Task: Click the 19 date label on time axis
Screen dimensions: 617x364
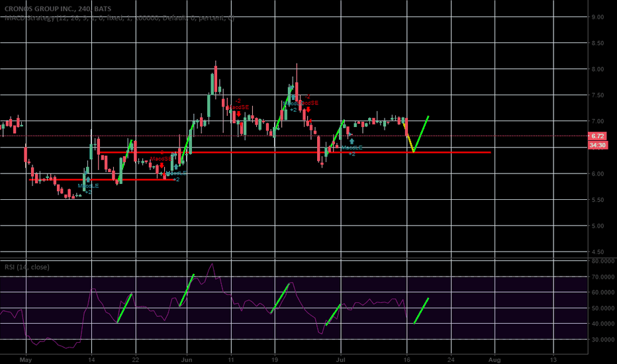Action: 275,359
